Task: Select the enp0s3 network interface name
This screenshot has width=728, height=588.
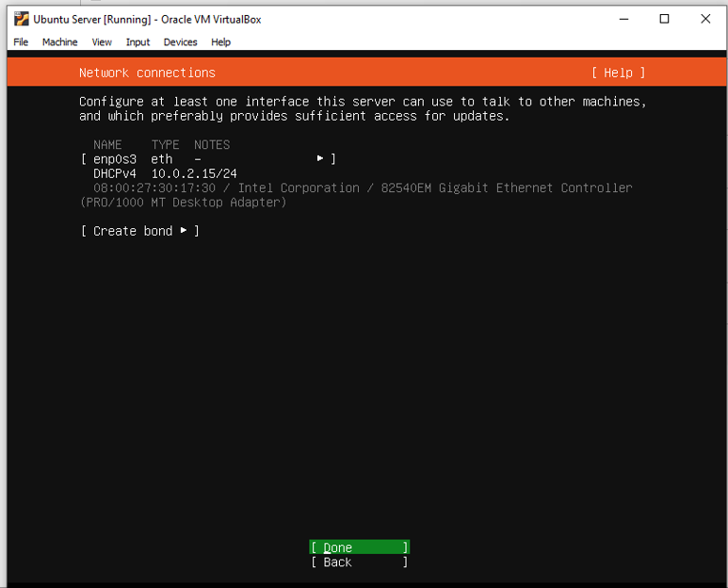Action: coord(115,159)
